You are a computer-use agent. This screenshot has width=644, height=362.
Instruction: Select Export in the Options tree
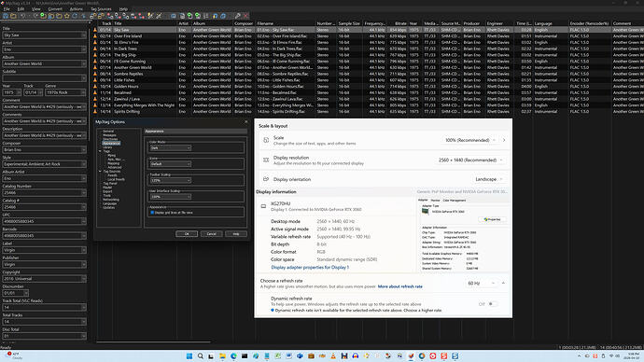point(107,191)
